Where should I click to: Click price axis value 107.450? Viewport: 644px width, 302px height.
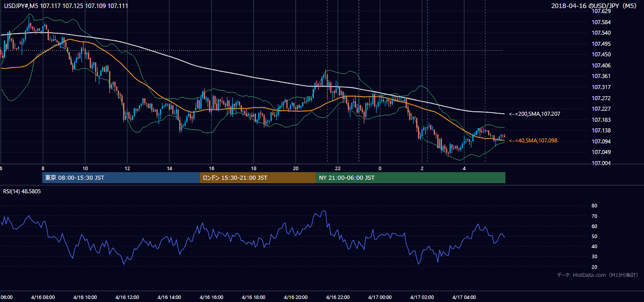601,54
